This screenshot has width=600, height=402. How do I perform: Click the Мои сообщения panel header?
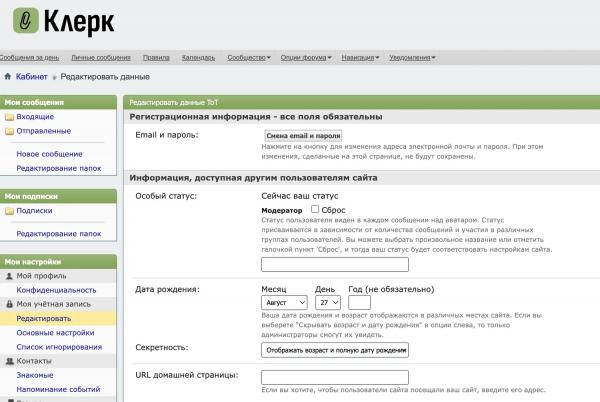(58, 103)
